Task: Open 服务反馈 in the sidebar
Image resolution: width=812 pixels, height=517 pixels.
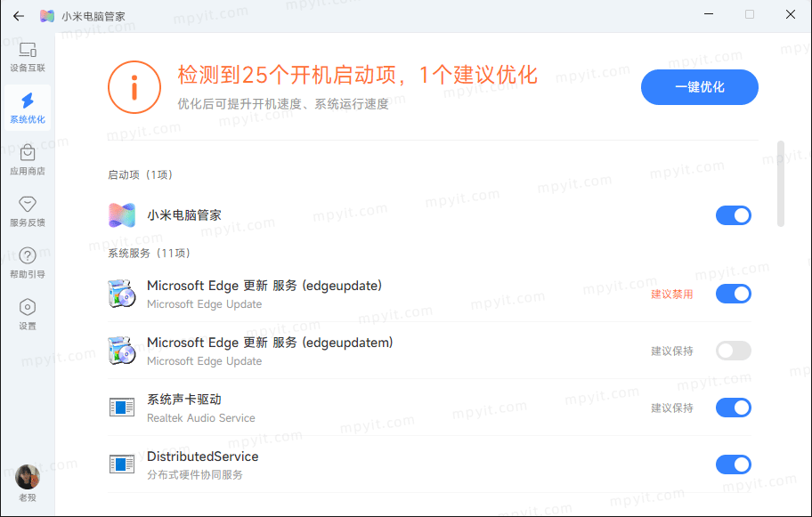Action: (28, 212)
